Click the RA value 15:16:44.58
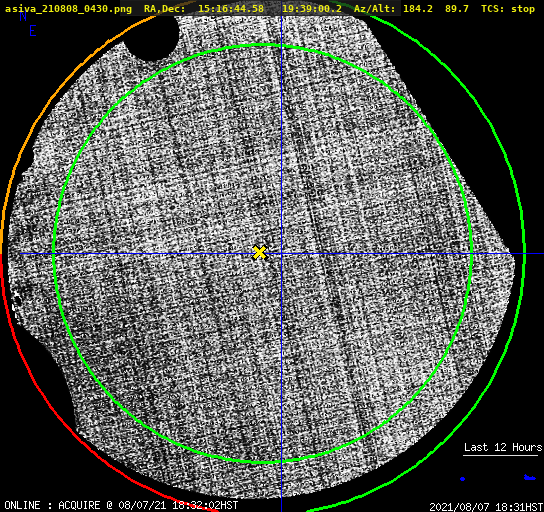Image resolution: width=544 pixels, height=512 pixels. tap(231, 9)
